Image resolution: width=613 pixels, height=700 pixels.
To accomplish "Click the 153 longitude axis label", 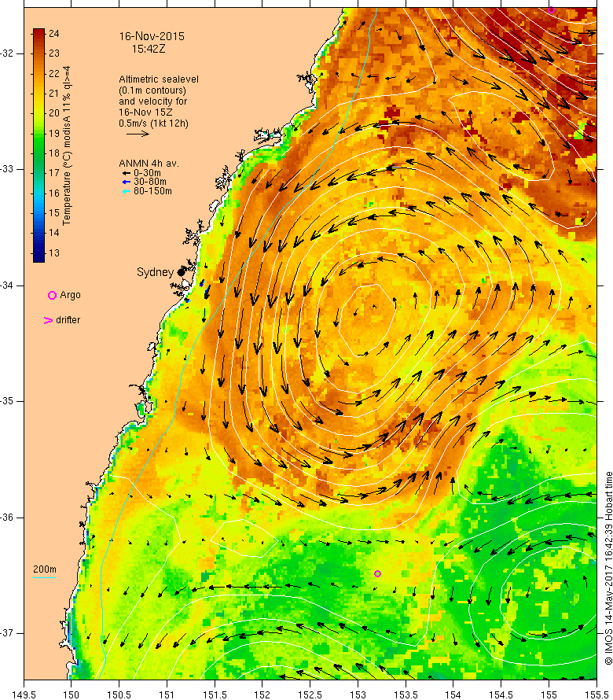I will (358, 695).
